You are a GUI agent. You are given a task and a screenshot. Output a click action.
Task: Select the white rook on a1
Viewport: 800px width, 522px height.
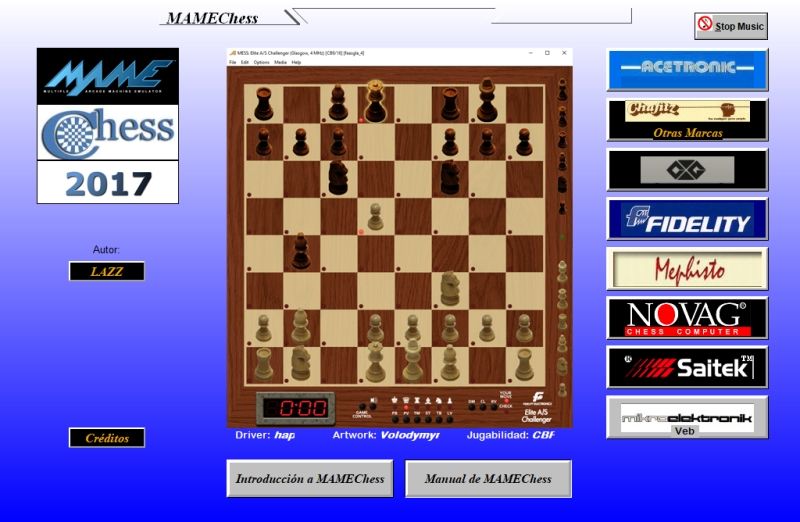coord(264,364)
